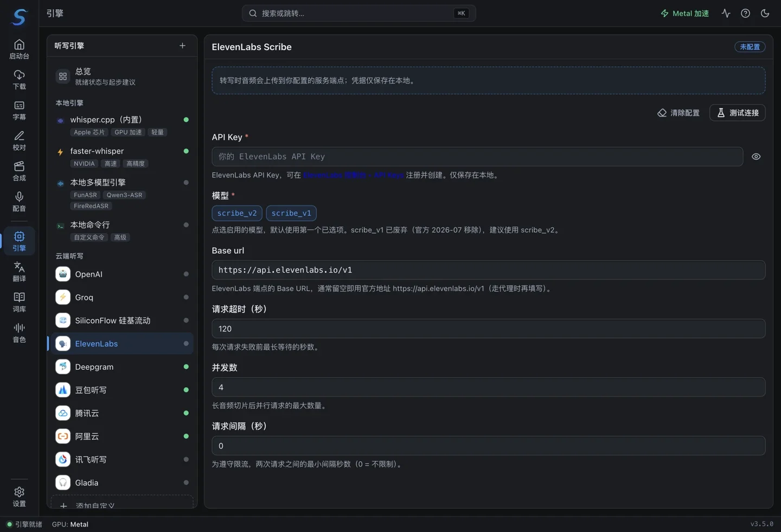Show the API Key with eye icon
Viewport: 781px width, 532px height.
[x=756, y=157]
